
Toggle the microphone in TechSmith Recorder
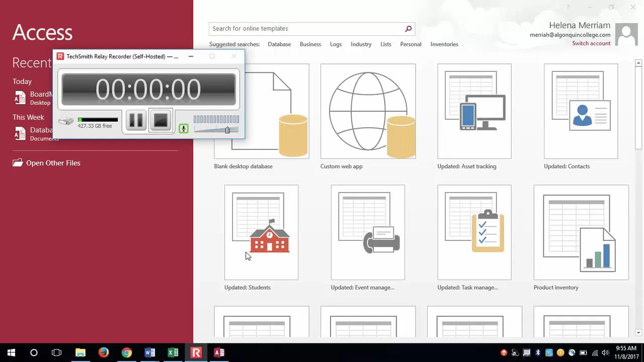click(183, 129)
